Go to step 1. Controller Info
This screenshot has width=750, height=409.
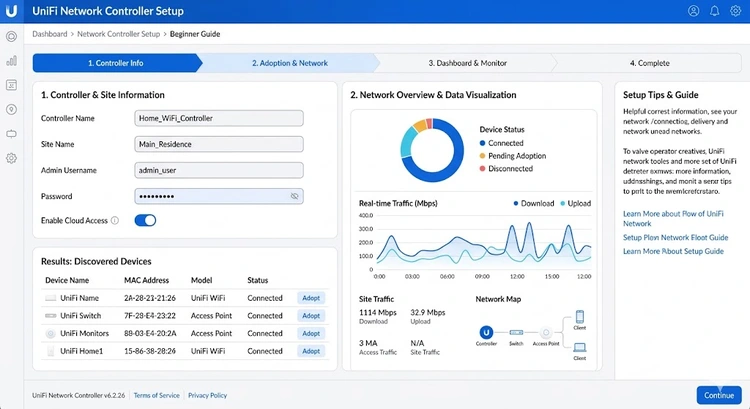tap(115, 63)
